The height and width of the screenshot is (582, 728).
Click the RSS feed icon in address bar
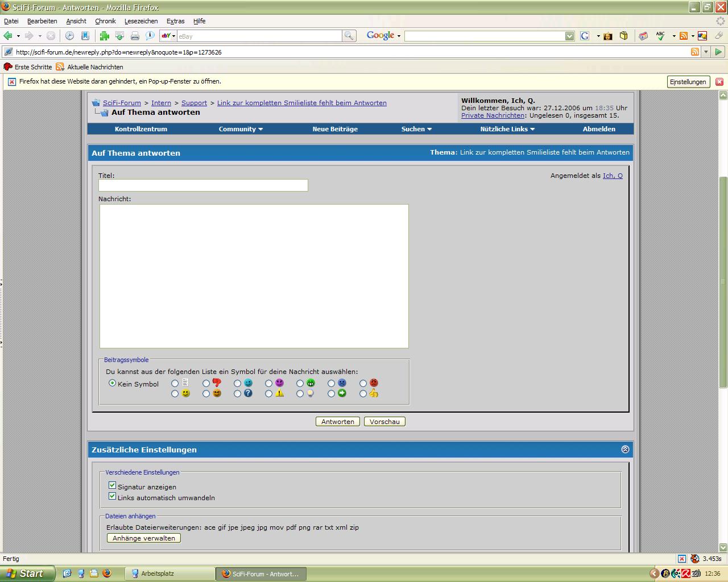(x=694, y=52)
